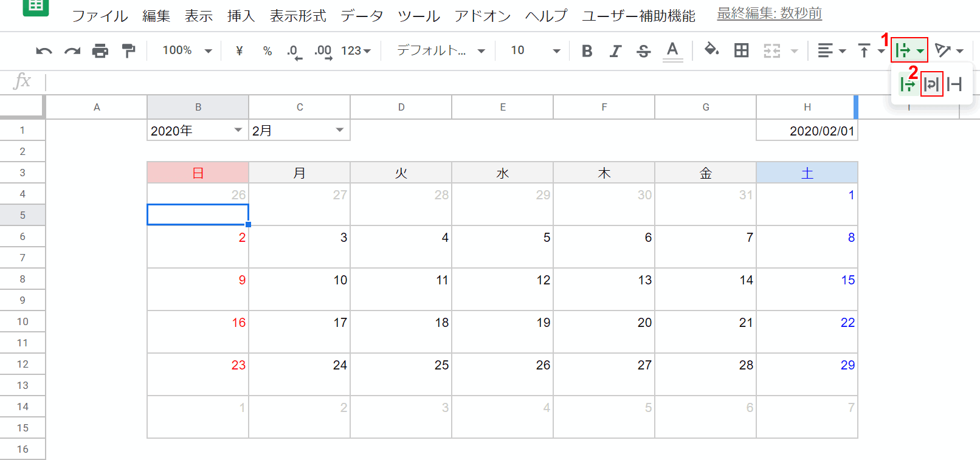Select the cell with date 23
The width and height of the screenshot is (980, 460).
tap(198, 364)
